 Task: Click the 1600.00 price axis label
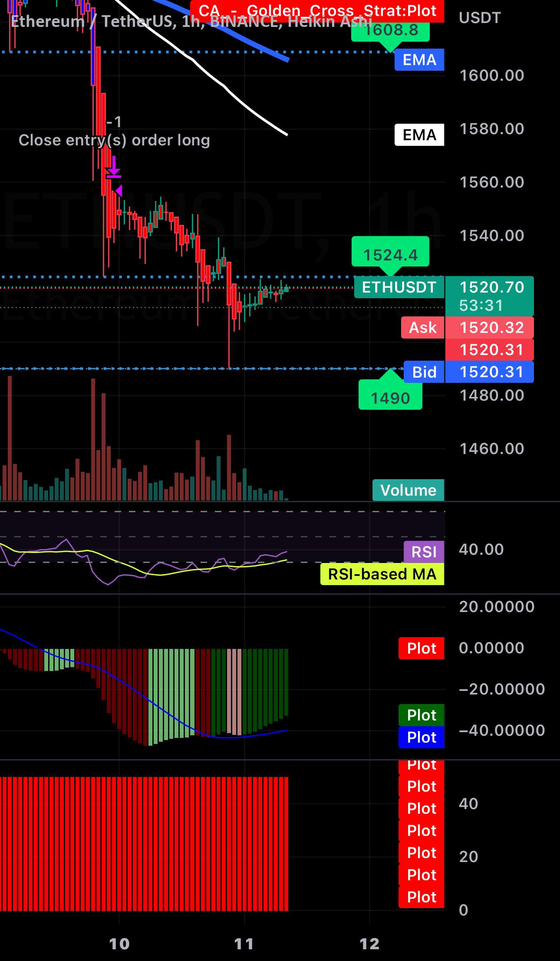(x=492, y=76)
